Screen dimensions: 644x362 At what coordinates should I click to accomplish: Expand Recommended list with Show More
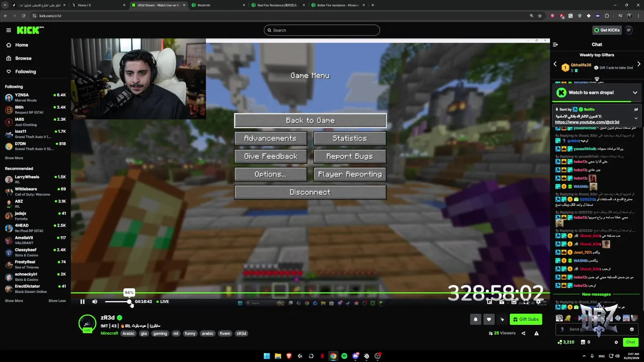coord(14,301)
